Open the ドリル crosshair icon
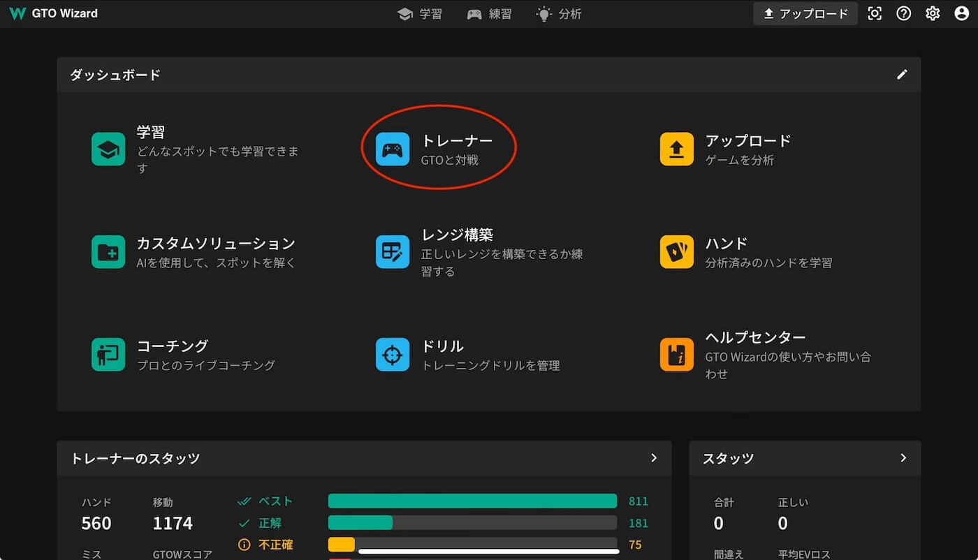 coord(393,355)
